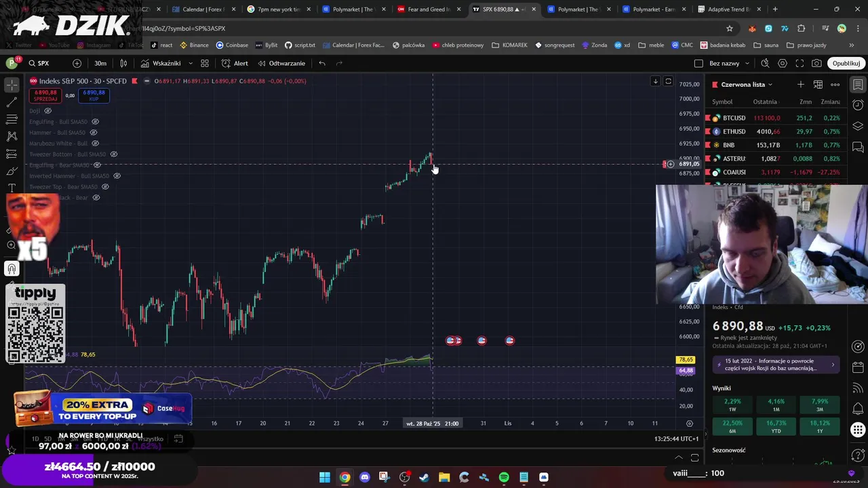
Task: Toggle visibility of Engulfing - Bull SMA50
Action: point(95,121)
